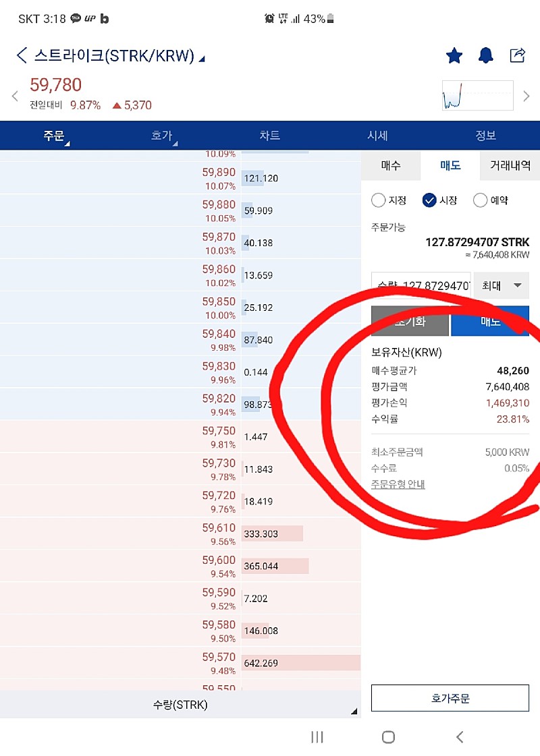Image resolution: width=540 pixels, height=756 pixels.
Task: Tap the 127.87294707 STRK available balance
Action: (x=477, y=242)
